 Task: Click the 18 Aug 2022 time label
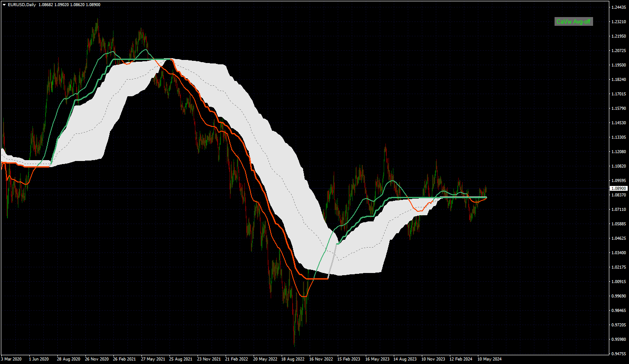(x=292, y=359)
